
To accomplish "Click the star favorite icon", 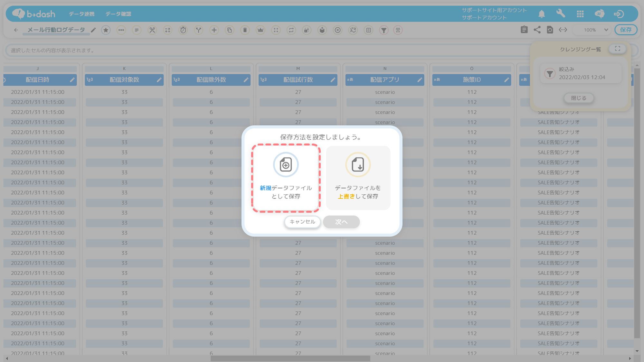I will click(x=106, y=30).
